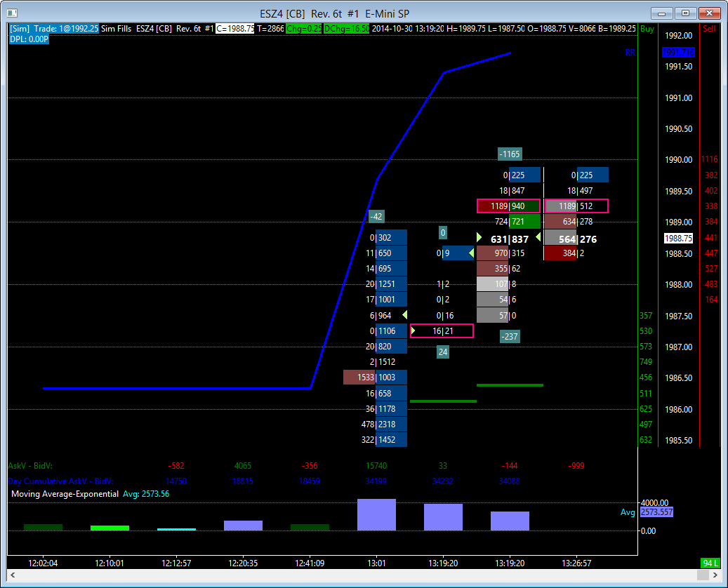Screen dimensions: 728x588
Task: Click the 12:02:04 time axis label
Action: tap(43, 563)
